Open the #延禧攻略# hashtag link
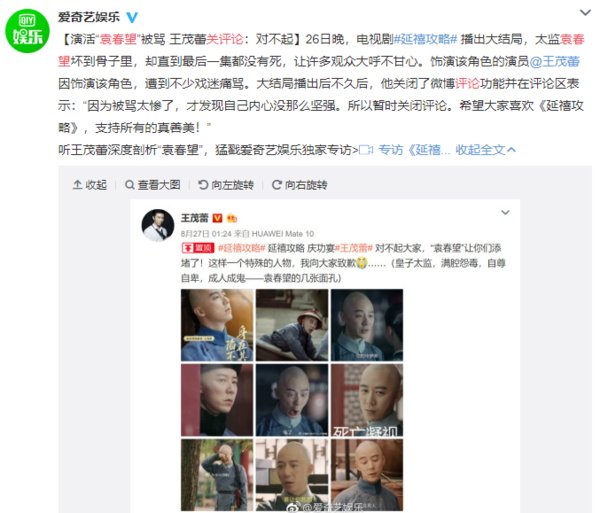This screenshot has width=600, height=513. [426, 39]
